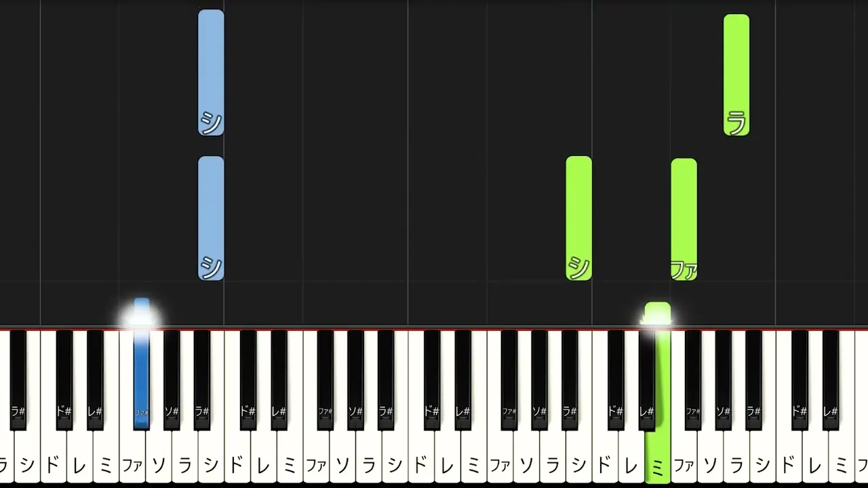Tap white ソ key right of blue ファ#

tap(159, 461)
